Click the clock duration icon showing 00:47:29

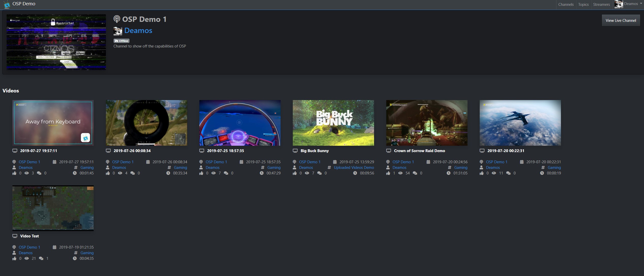tap(262, 173)
